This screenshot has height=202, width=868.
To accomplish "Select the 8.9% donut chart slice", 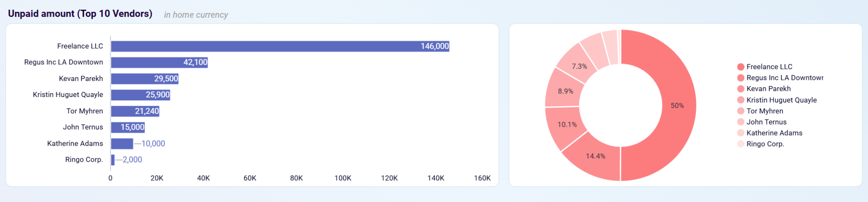I will coord(565,91).
